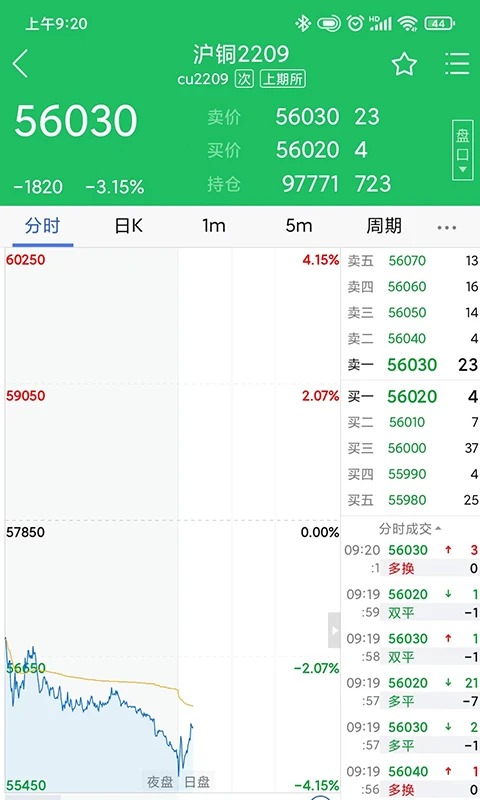Select the 卖四 56060 order row
Screen dimensions: 480x800
pos(412,287)
